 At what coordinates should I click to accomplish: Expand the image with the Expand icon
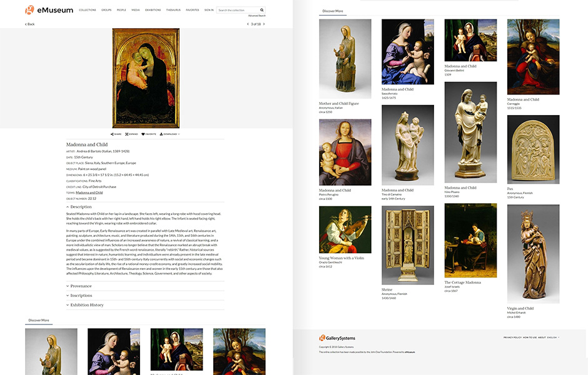pyautogui.click(x=131, y=134)
